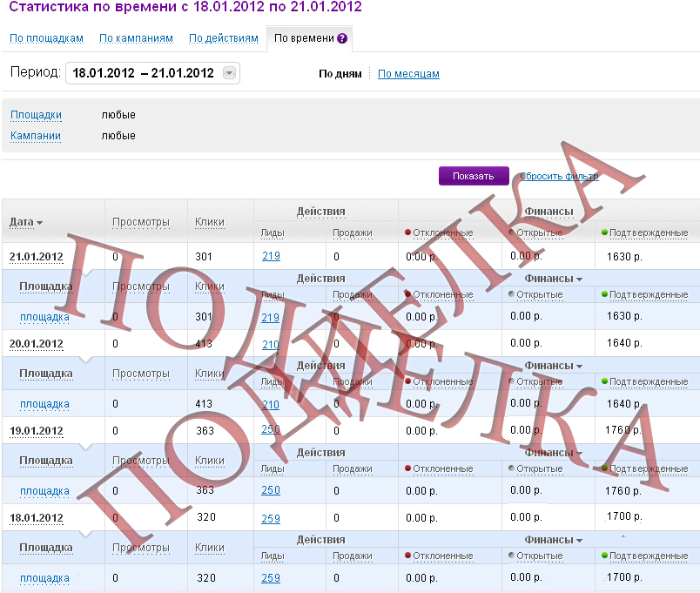This screenshot has height=593, width=700.
Task: Click the 1640 р. confirmed value for 20.01.2012
Action: point(624,343)
